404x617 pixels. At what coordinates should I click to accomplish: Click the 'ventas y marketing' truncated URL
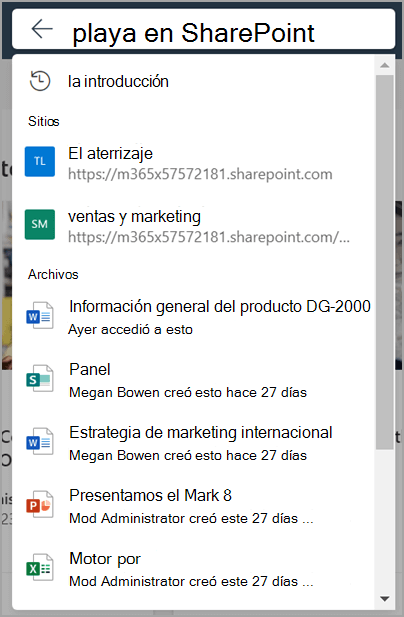point(209,237)
